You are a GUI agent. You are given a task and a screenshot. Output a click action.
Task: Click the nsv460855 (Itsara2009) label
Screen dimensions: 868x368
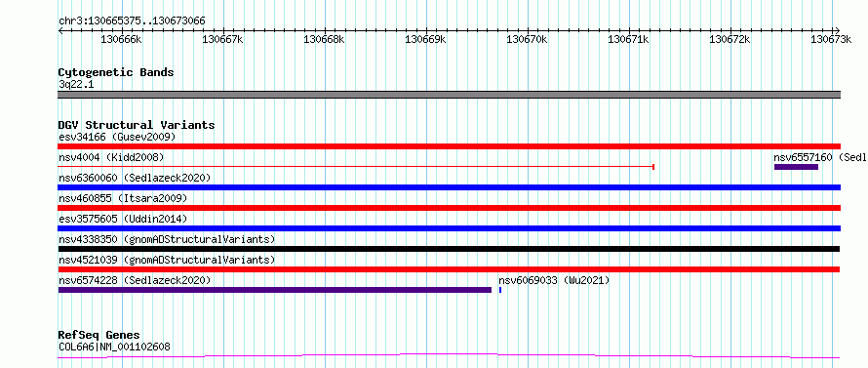tap(123, 198)
